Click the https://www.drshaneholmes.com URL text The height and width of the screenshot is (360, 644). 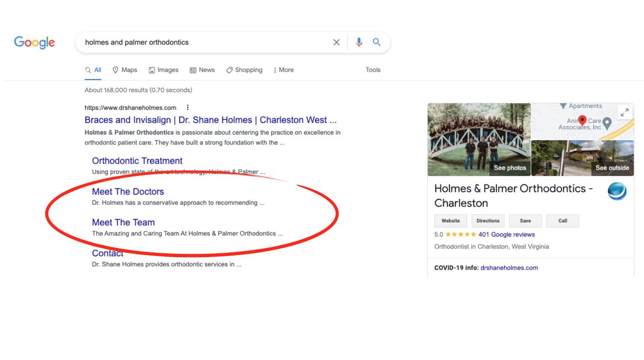click(x=130, y=108)
